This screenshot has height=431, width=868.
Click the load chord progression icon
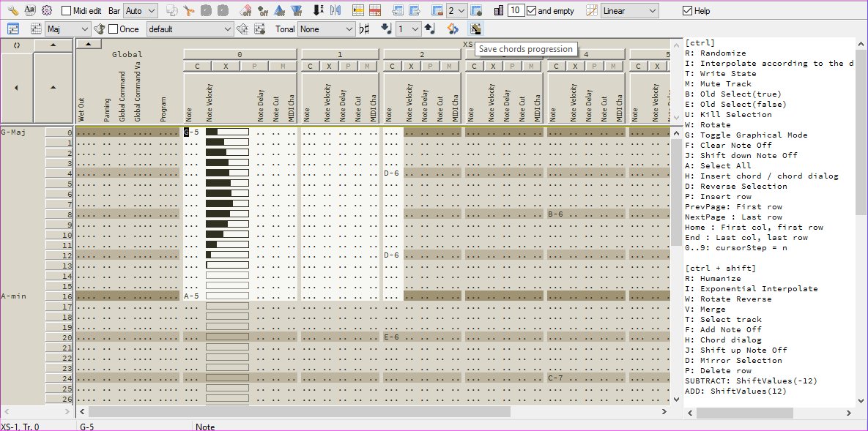click(242, 29)
